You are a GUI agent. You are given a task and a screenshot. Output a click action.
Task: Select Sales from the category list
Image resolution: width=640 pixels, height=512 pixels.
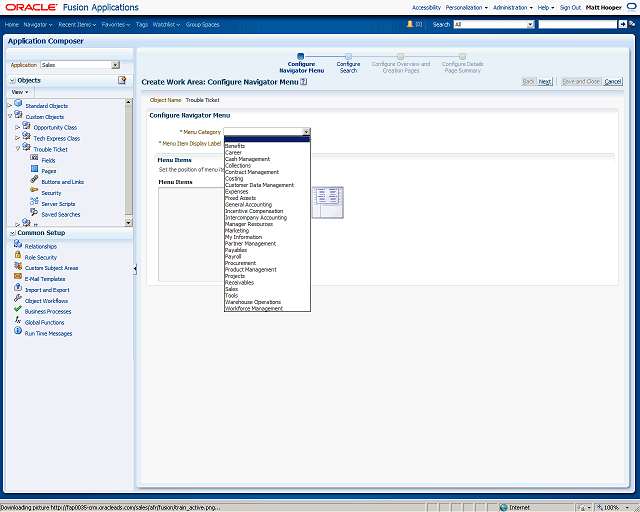tap(267, 289)
